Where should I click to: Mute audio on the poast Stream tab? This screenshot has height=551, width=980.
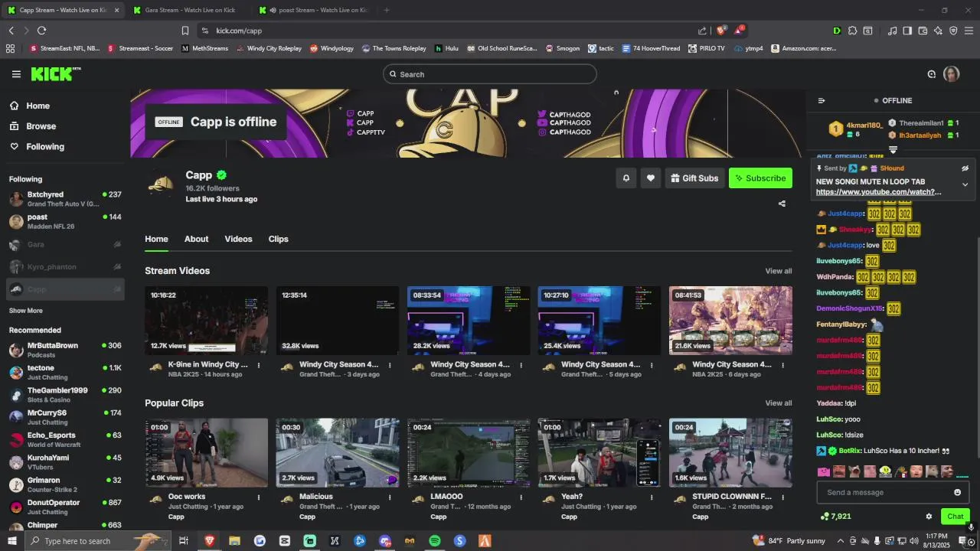[273, 10]
